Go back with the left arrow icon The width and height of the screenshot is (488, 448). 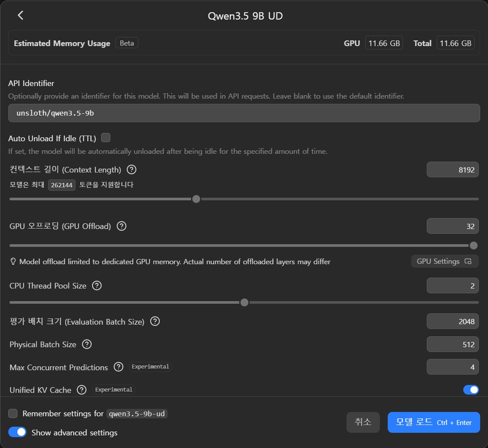pyautogui.click(x=20, y=15)
